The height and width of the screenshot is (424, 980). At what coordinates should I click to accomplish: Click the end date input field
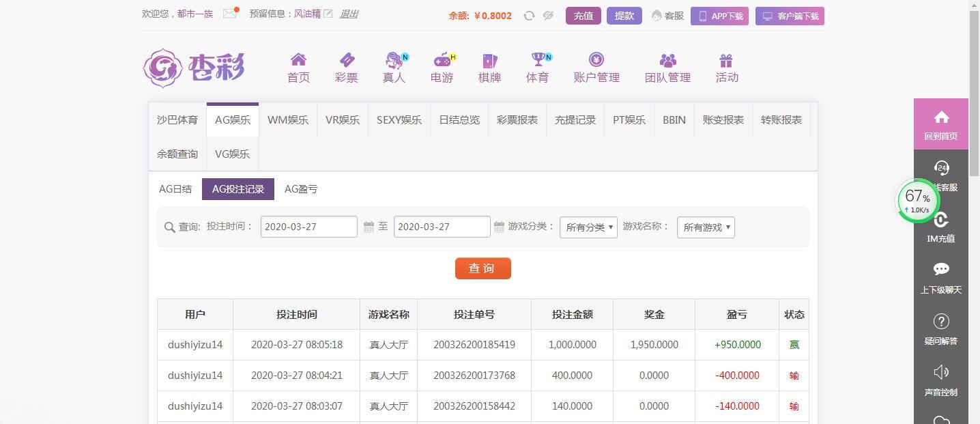coord(442,227)
